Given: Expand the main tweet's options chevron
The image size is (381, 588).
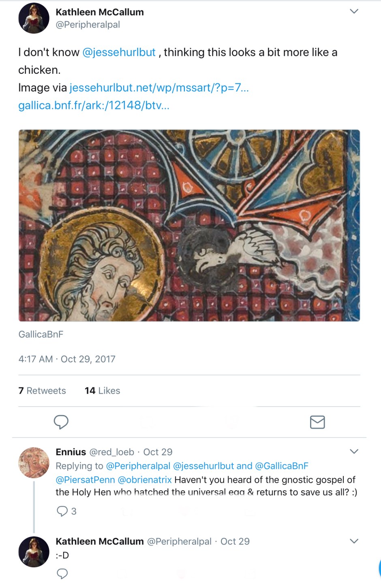Looking at the screenshot, I should coord(354,11).
